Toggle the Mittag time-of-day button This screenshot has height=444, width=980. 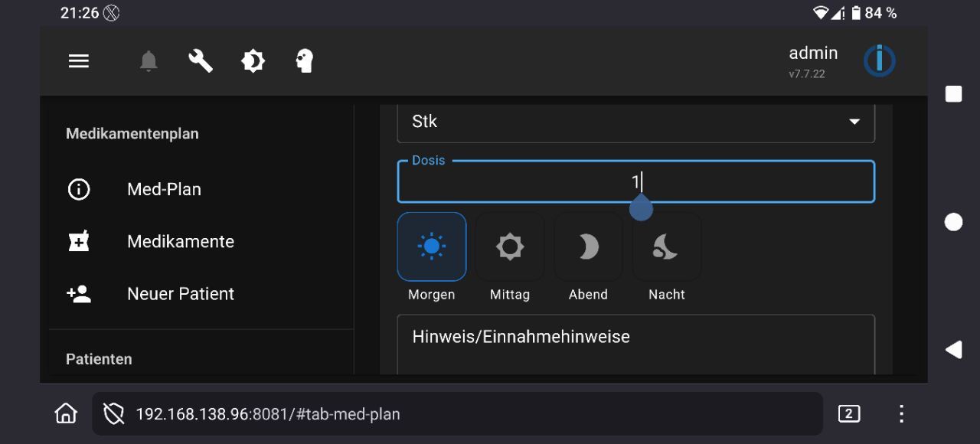(510, 247)
